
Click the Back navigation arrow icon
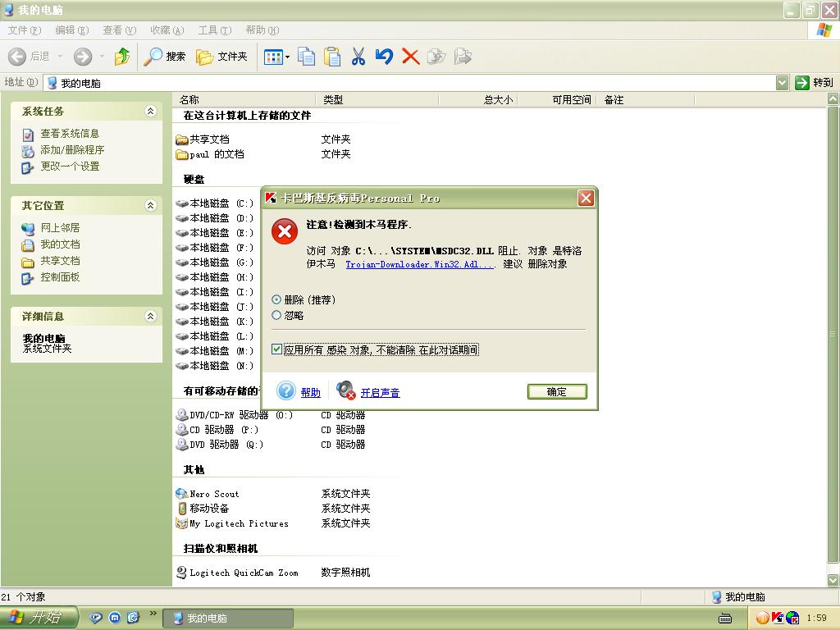point(17,57)
